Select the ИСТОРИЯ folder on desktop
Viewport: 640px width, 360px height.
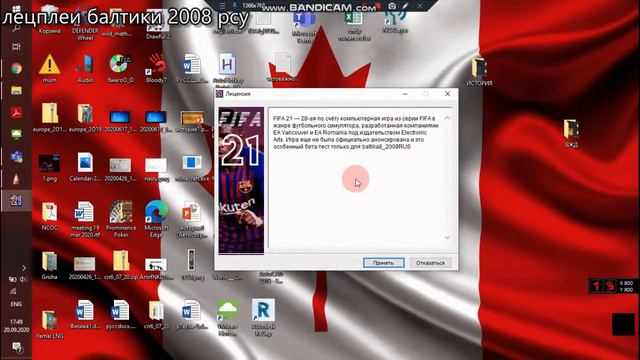pos(479,72)
